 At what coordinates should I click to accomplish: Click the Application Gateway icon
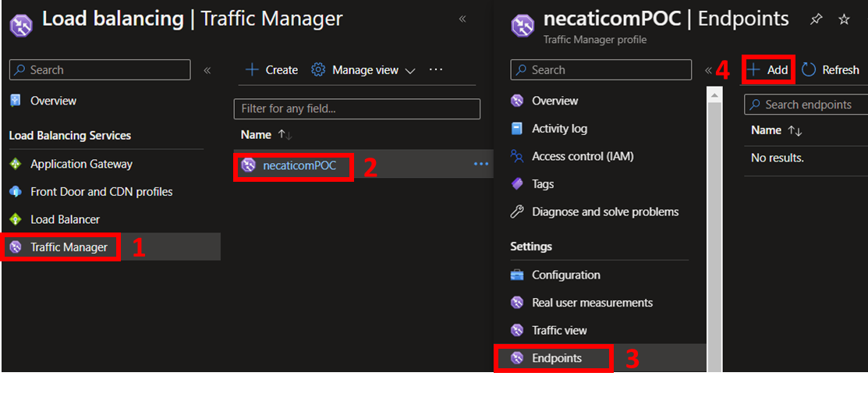tap(16, 164)
